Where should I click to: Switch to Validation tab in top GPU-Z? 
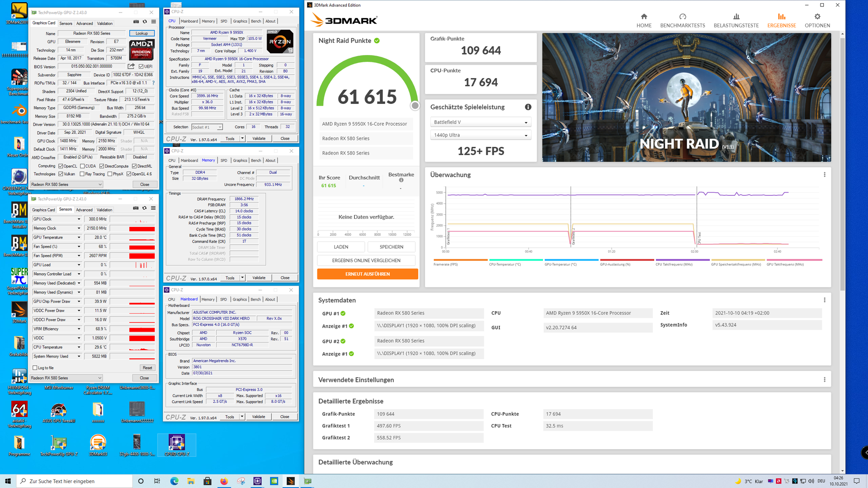coord(105,23)
